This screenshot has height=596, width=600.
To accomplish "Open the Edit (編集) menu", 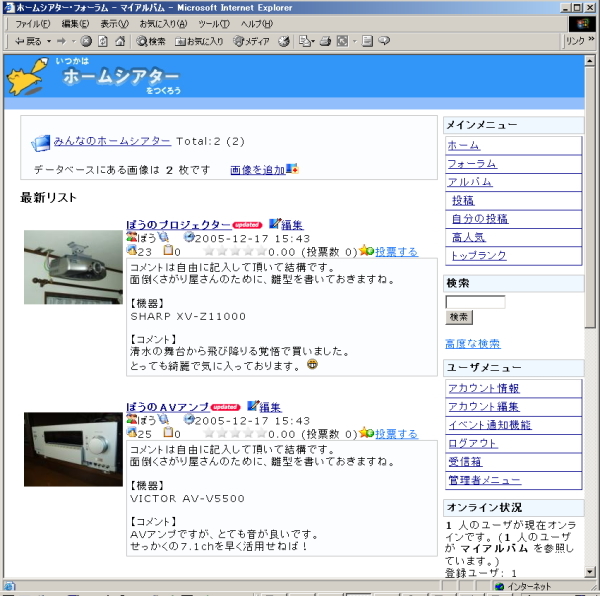I will (75, 24).
